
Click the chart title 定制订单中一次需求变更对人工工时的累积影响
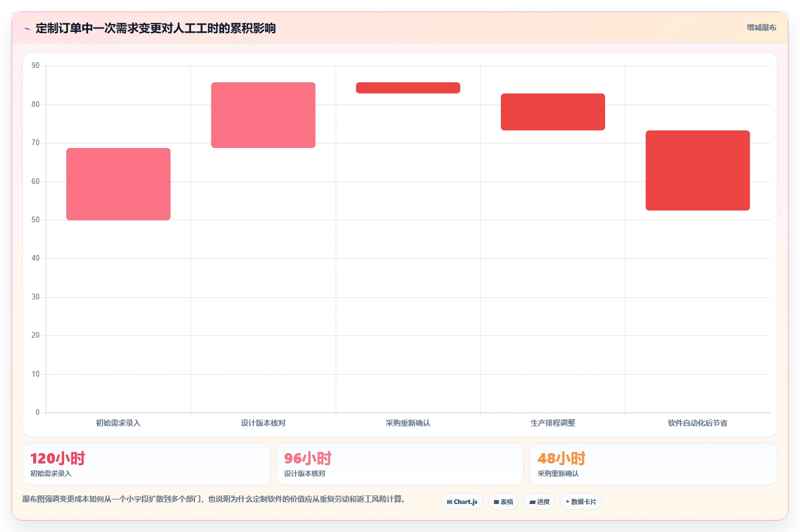[x=156, y=28]
